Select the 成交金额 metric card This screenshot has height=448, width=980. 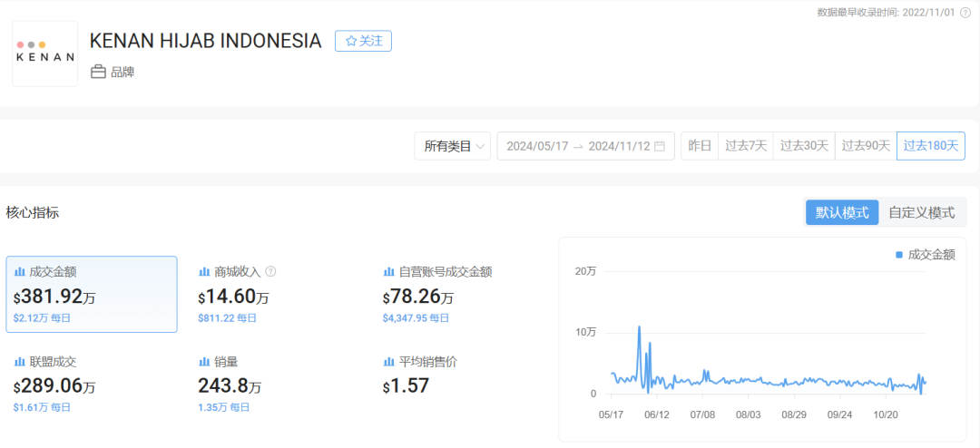92,294
